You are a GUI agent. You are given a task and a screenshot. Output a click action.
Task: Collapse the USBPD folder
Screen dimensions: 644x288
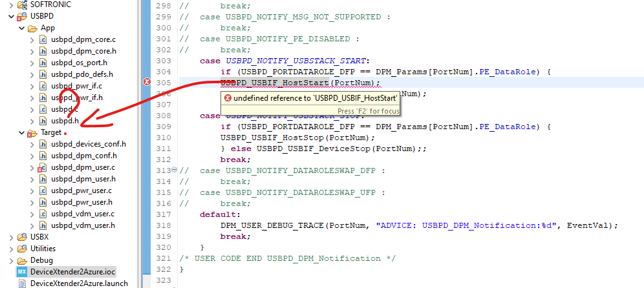[x=11, y=16]
